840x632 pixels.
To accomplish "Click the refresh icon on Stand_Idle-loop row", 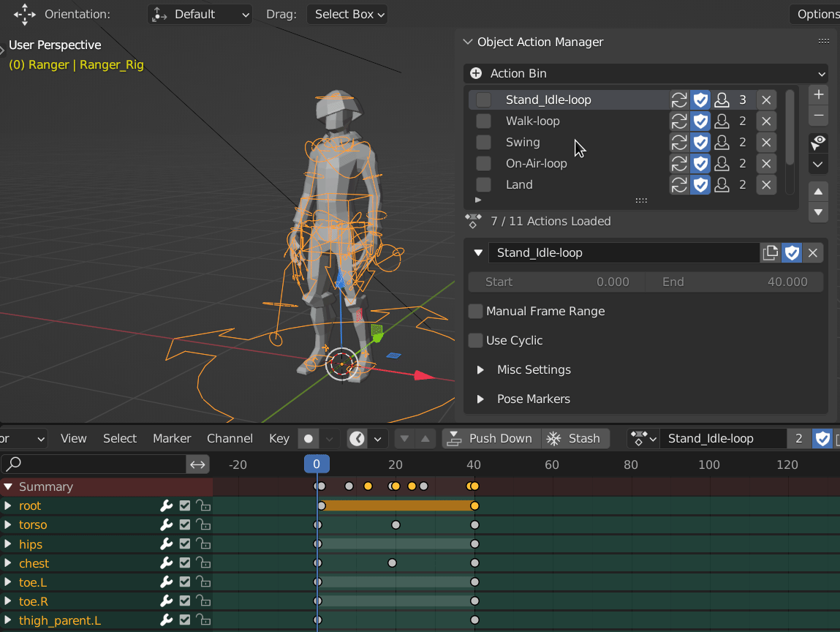I will point(679,99).
